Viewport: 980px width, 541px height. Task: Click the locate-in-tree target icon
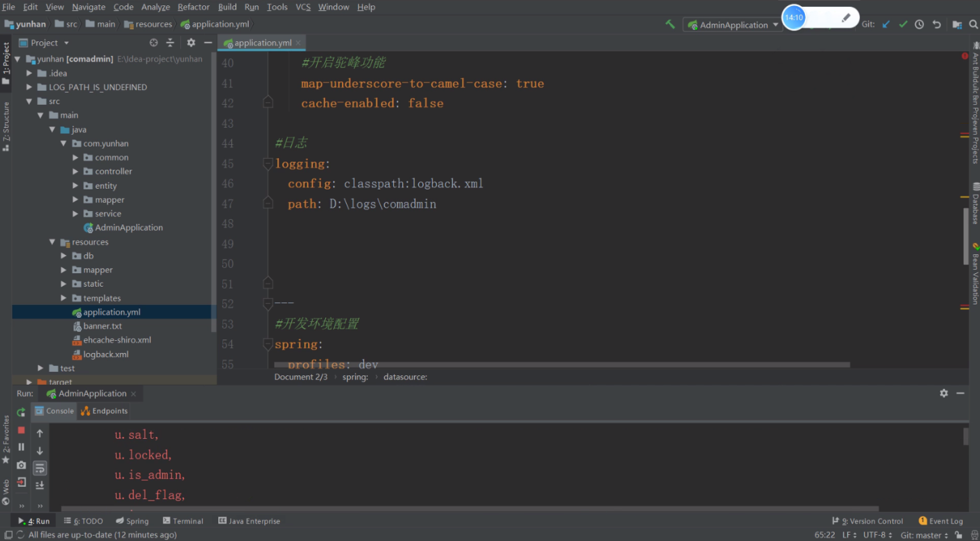[x=153, y=43]
